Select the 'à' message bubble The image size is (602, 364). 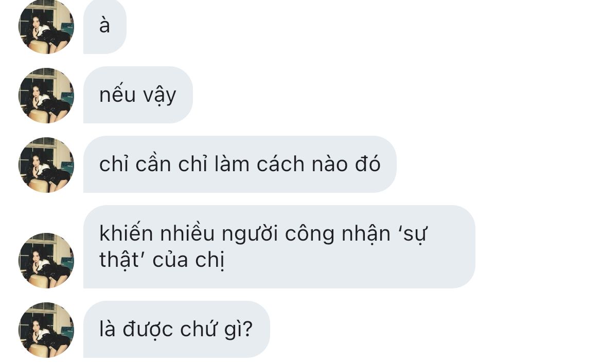105,26
